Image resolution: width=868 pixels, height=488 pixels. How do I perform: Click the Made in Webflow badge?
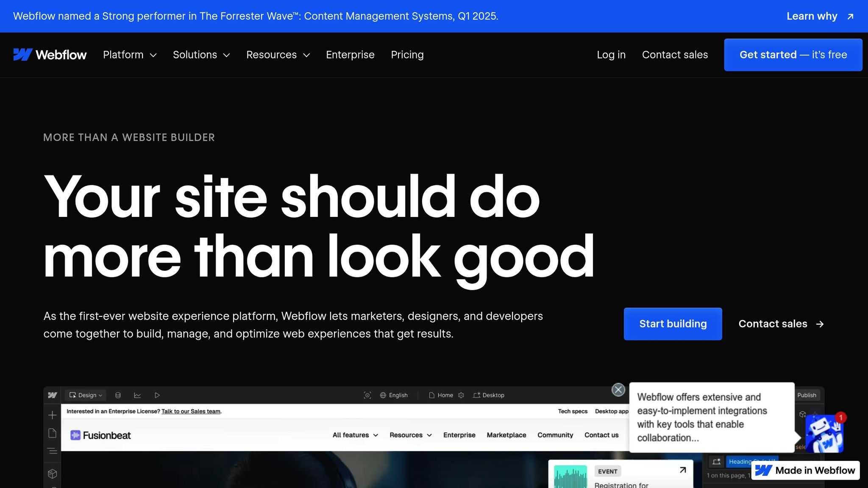tap(805, 470)
